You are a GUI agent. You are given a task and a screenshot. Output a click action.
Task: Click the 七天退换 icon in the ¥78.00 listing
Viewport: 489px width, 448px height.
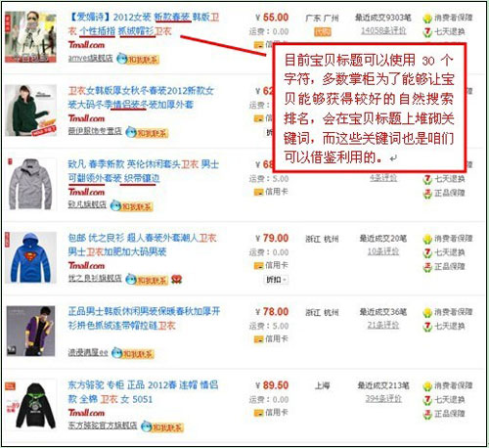[x=427, y=327]
